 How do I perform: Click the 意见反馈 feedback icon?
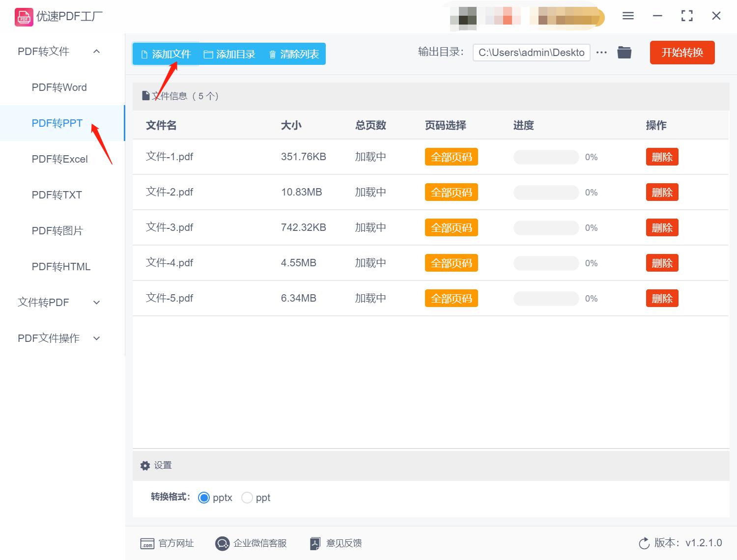pyautogui.click(x=315, y=543)
